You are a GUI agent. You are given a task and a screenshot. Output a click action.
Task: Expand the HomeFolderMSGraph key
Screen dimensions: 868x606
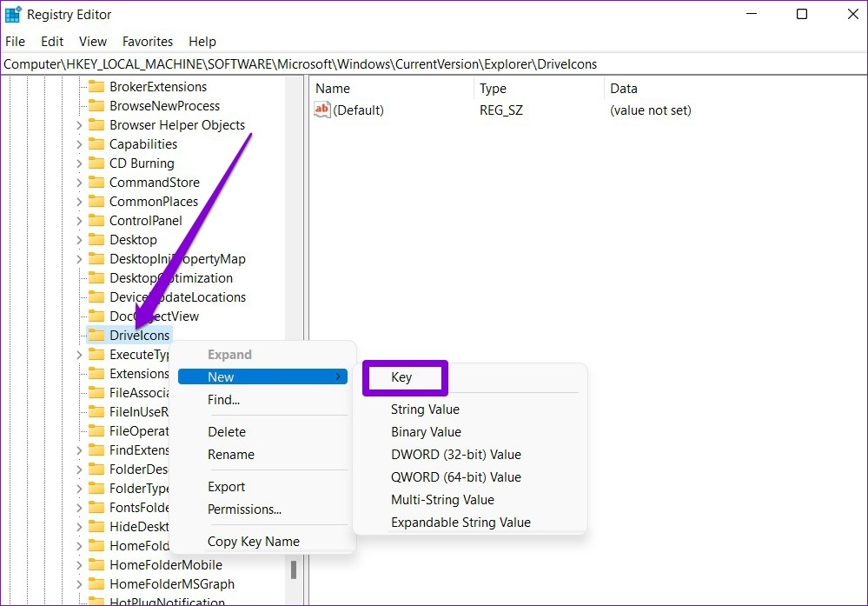78,584
